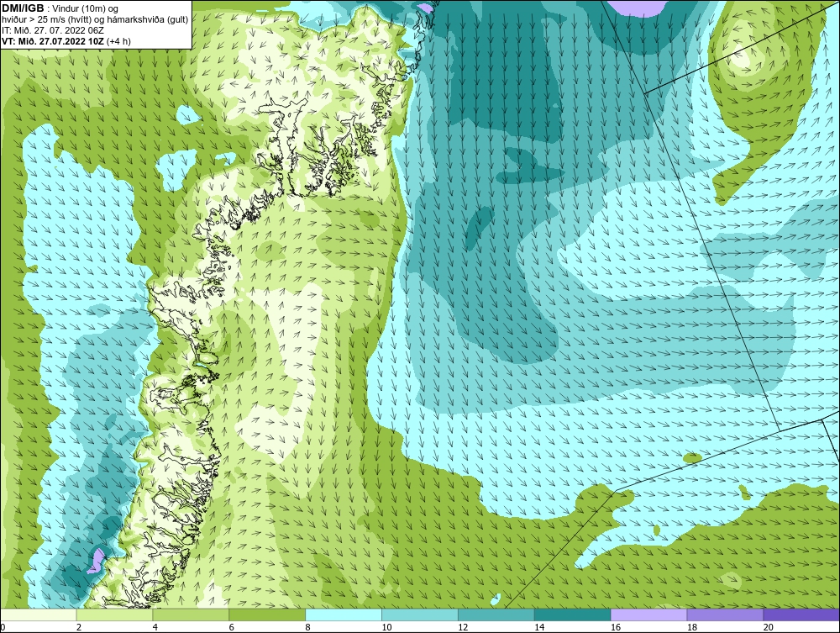Click the small green island patch in southeast sea
The height and width of the screenshot is (633, 840).
(x=693, y=458)
